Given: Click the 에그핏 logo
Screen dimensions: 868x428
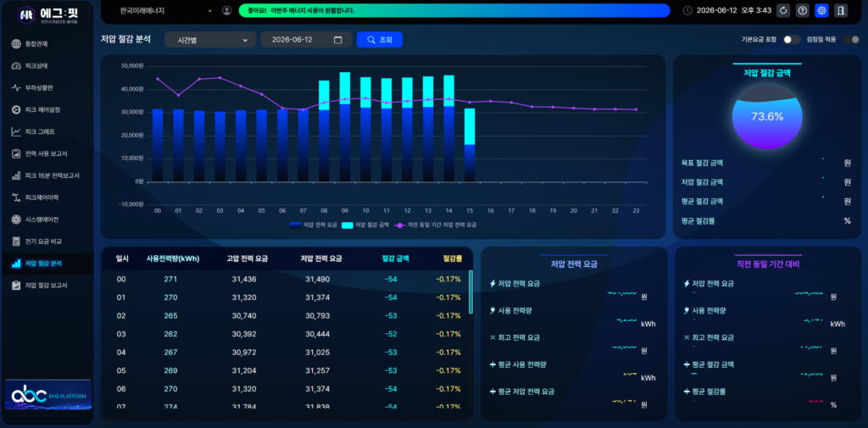Looking at the screenshot, I should click(x=47, y=15).
